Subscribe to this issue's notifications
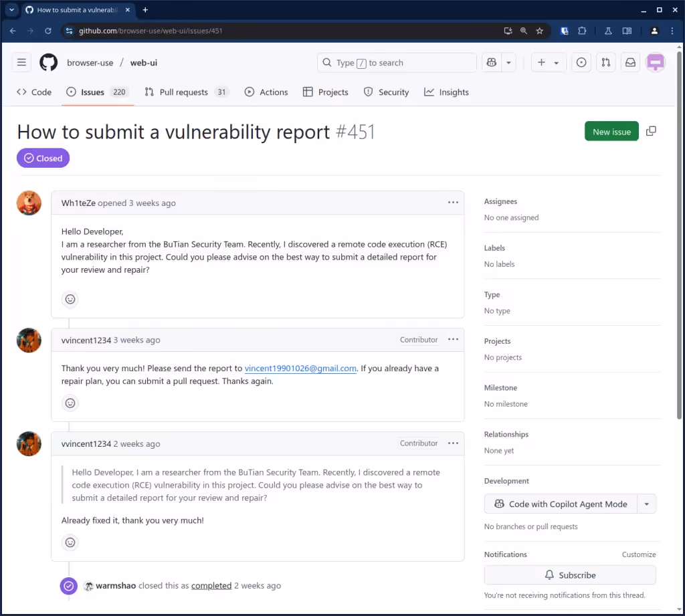This screenshot has height=616, width=685. click(x=570, y=575)
